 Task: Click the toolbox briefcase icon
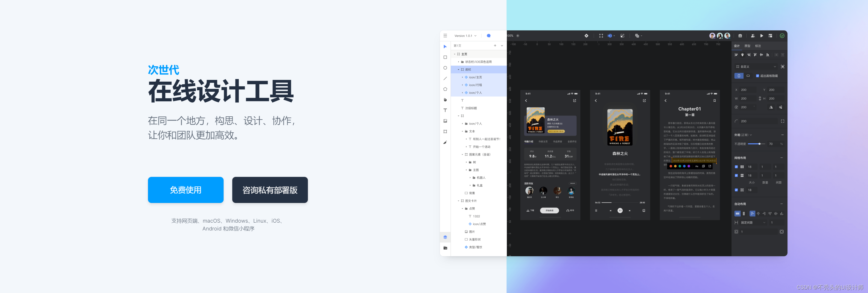tap(740, 36)
